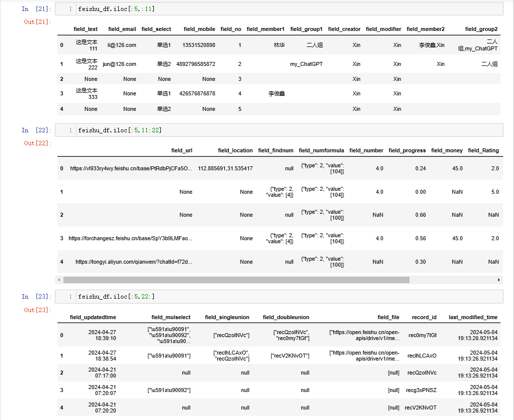514x420 pixels.
Task: Click code cell feishu_df.iloc[:5,:11]
Action: coord(279,9)
